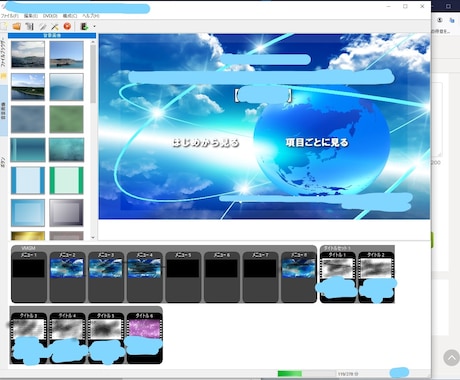Select メニュー 6 in the timeline
Viewport: 460px width, 380px height.
pyautogui.click(x=222, y=277)
